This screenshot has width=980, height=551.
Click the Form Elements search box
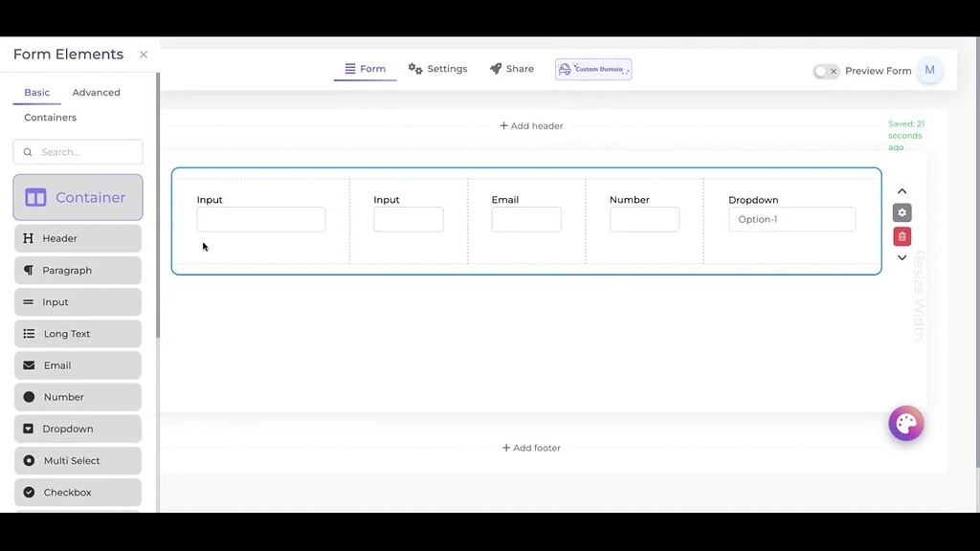click(77, 151)
